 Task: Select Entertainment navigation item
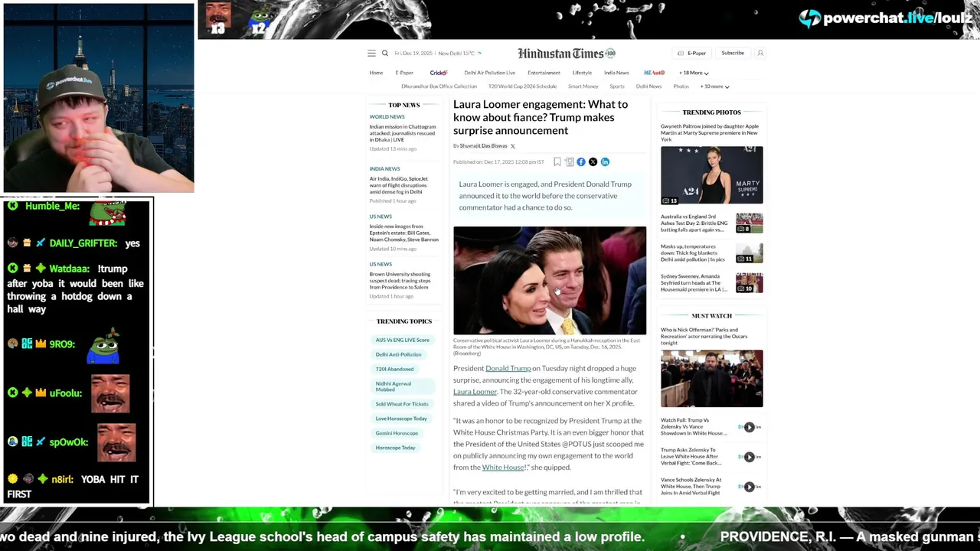click(x=544, y=73)
